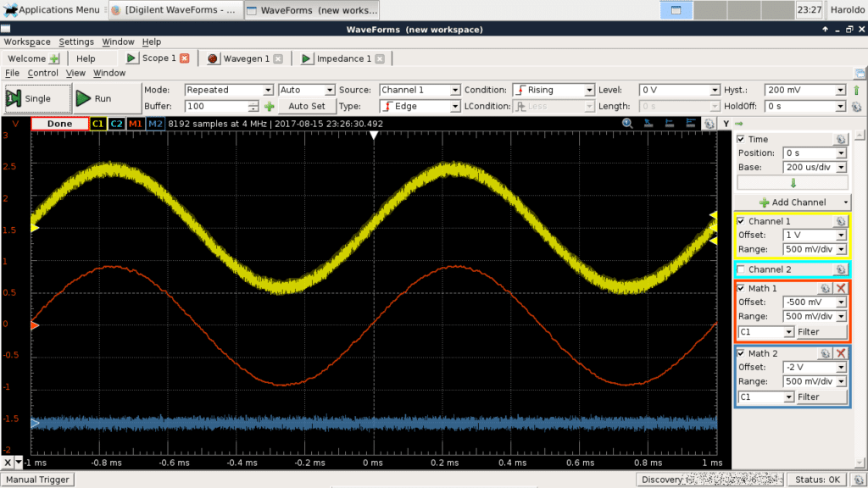The width and height of the screenshot is (868, 488).
Task: Click the Auto Set button
Action: pos(306,106)
